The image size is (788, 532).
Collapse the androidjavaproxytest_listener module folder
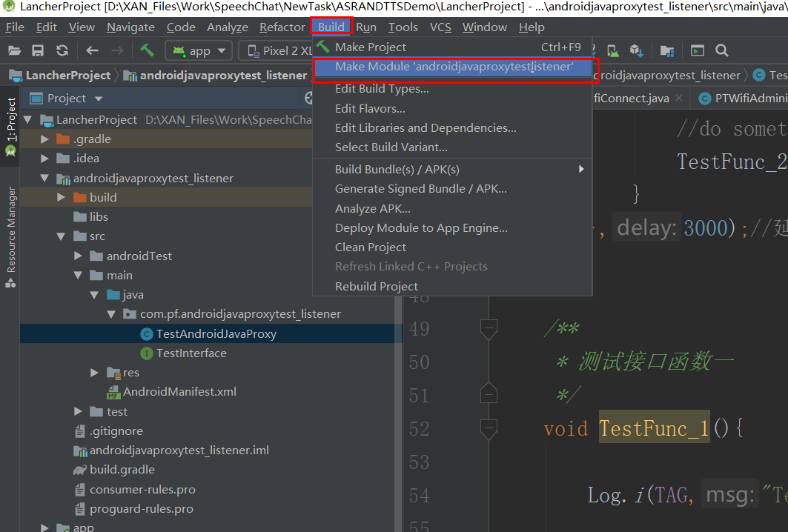[44, 178]
